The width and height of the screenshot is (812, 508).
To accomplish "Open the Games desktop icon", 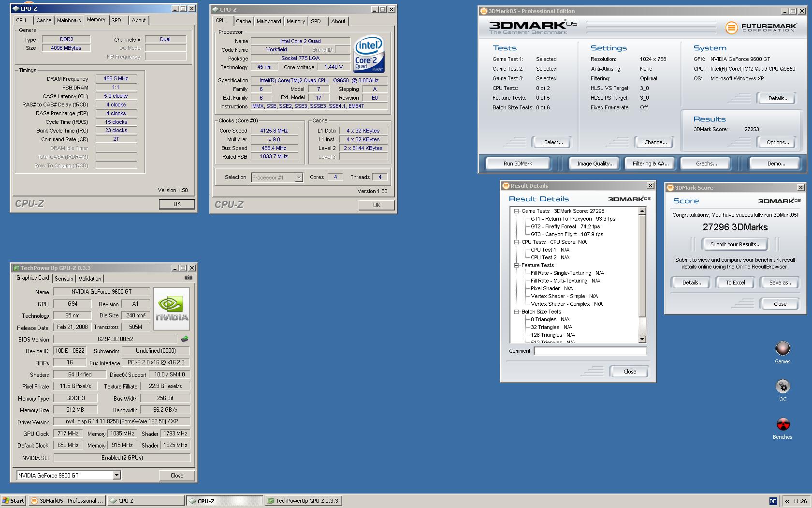I will click(783, 353).
